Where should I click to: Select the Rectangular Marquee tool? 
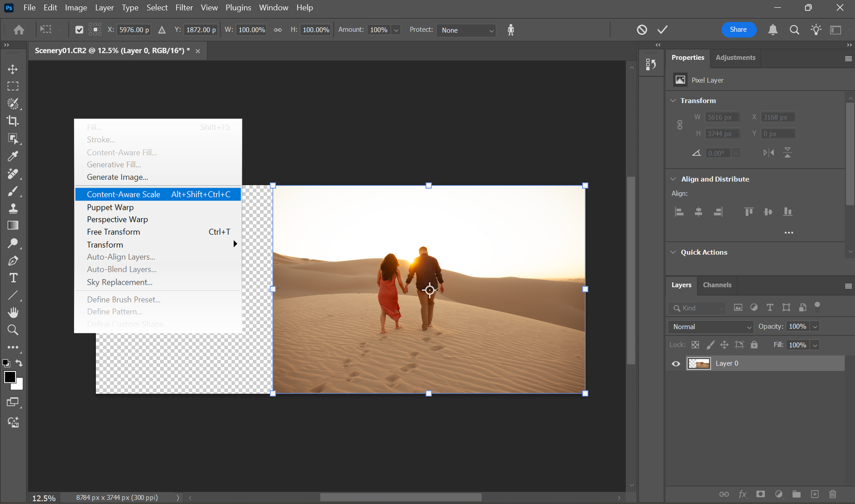13,86
